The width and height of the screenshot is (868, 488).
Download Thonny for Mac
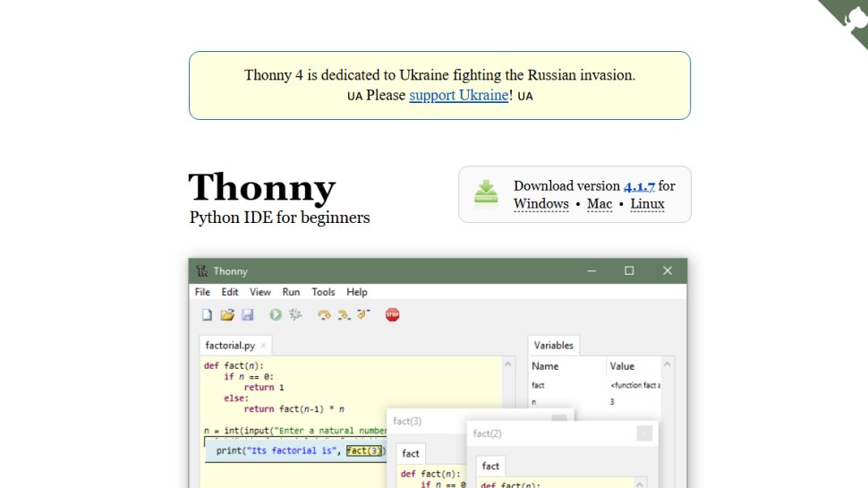point(600,204)
